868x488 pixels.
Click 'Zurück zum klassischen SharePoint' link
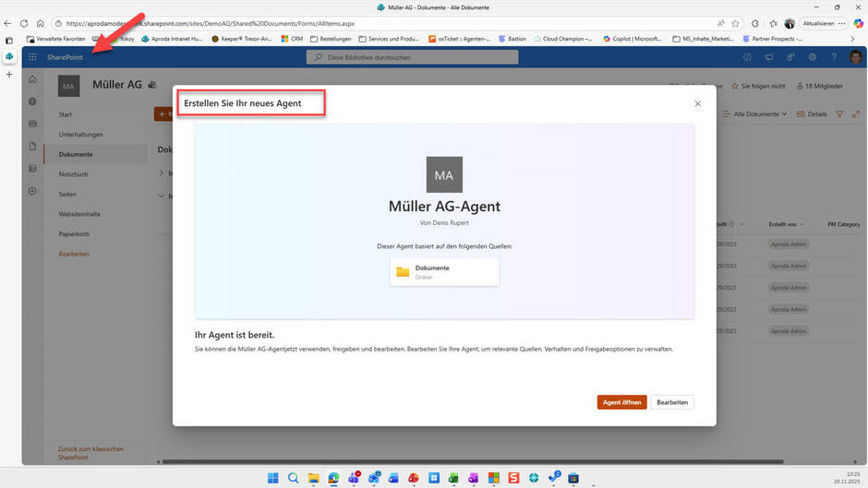[90, 453]
